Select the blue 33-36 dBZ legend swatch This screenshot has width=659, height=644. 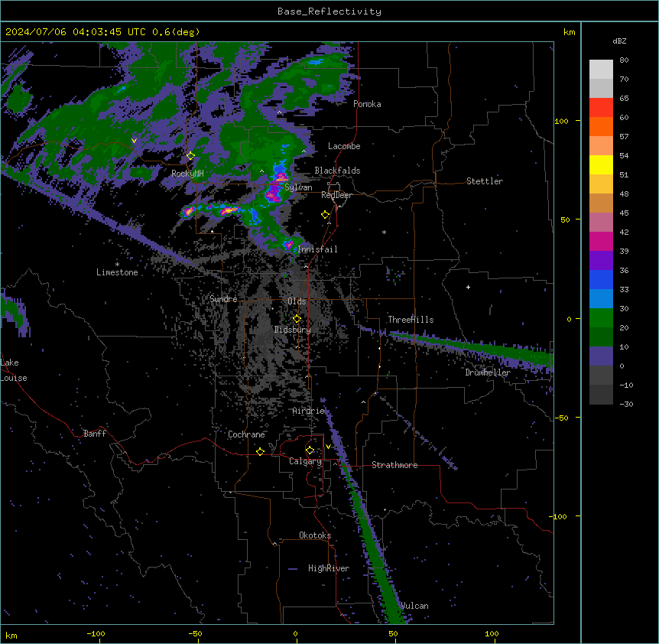601,279
